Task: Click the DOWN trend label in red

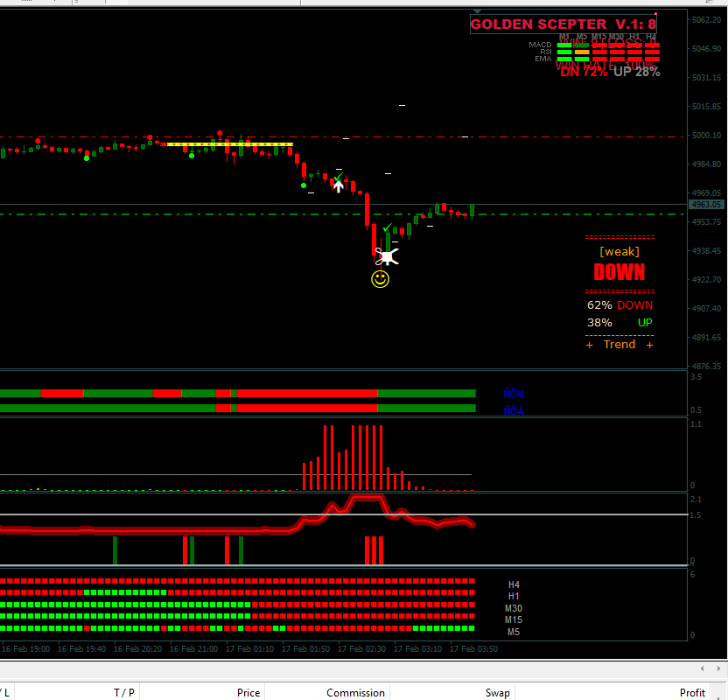Action: point(619,272)
